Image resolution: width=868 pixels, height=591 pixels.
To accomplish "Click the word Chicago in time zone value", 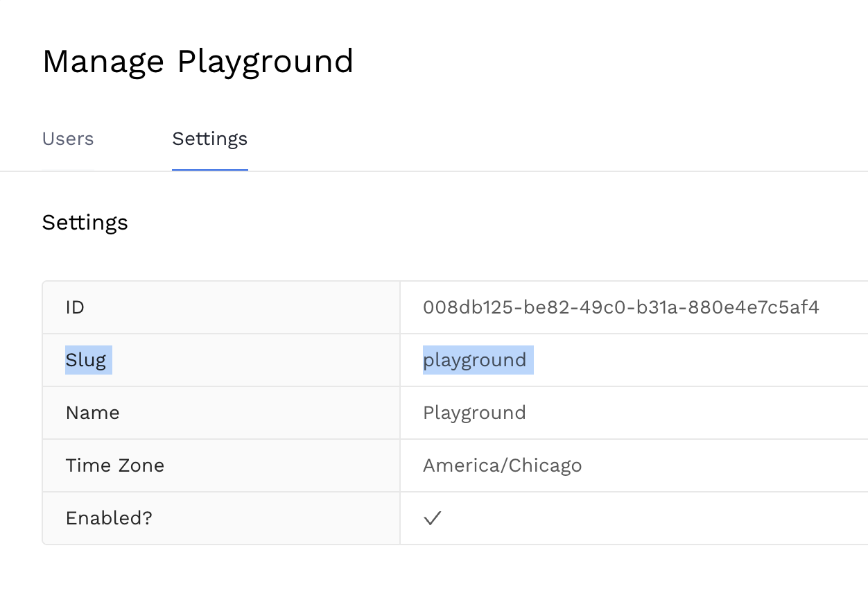I will tap(545, 465).
